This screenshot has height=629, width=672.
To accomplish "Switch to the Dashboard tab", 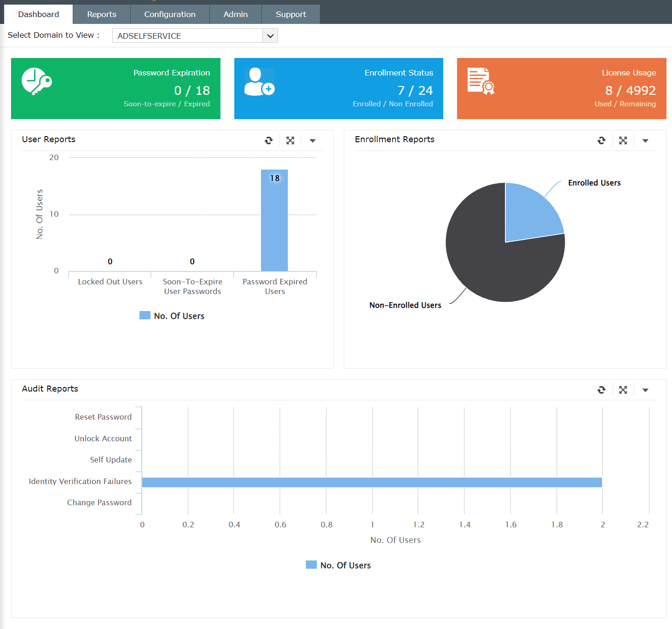I will [39, 14].
